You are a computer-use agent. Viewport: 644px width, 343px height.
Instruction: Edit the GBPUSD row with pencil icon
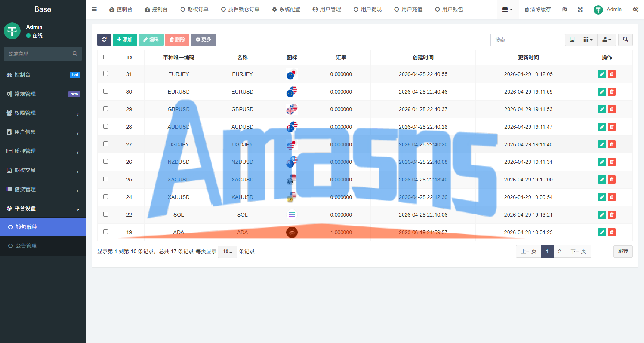coord(602,109)
